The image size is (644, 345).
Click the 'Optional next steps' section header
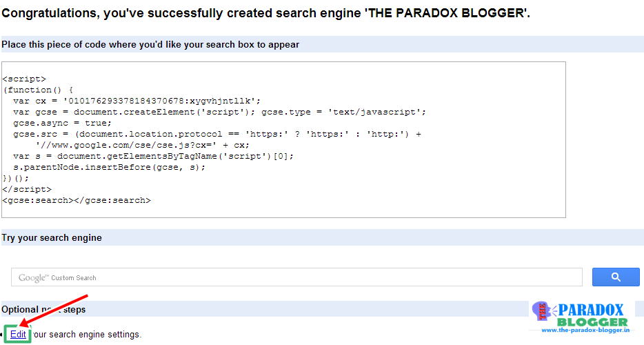point(44,309)
